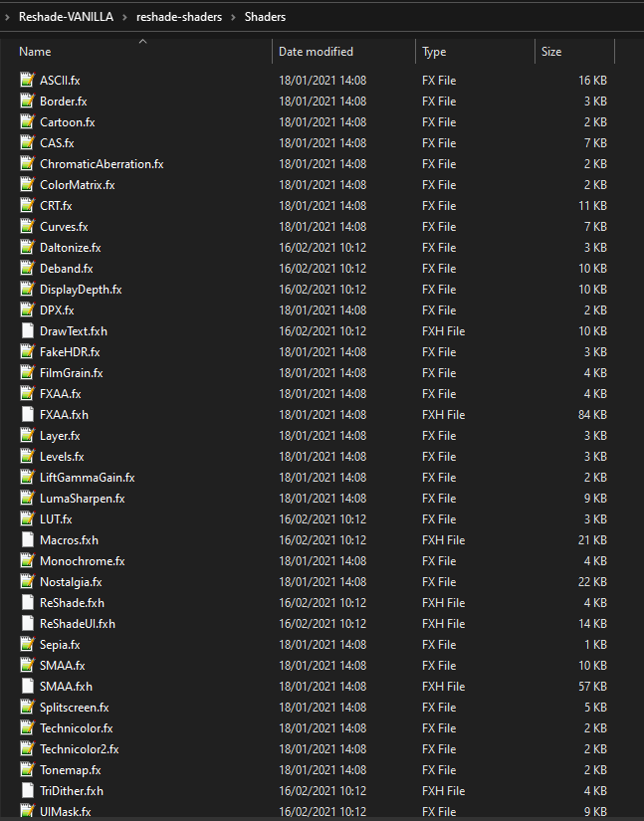This screenshot has width=644, height=821.
Task: Select the Border.fx file icon
Action: click(27, 101)
